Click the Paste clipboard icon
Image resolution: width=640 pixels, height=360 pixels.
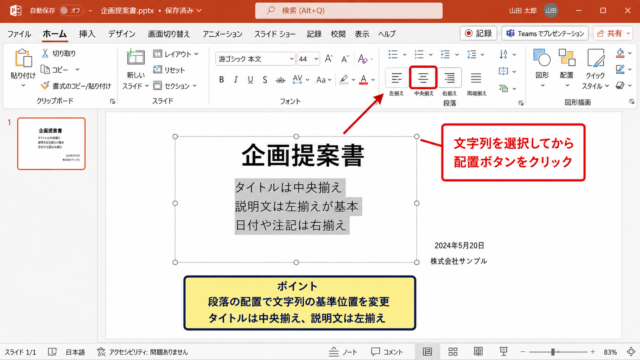point(23,59)
